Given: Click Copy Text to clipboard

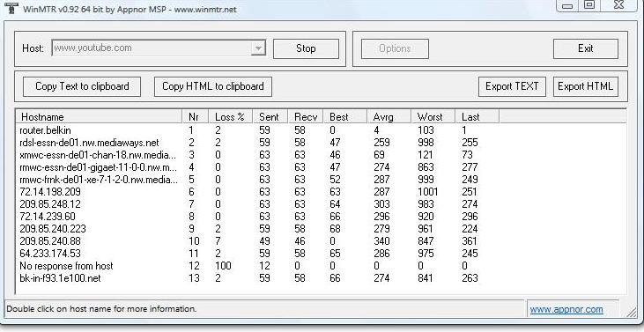Looking at the screenshot, I should [x=82, y=86].
